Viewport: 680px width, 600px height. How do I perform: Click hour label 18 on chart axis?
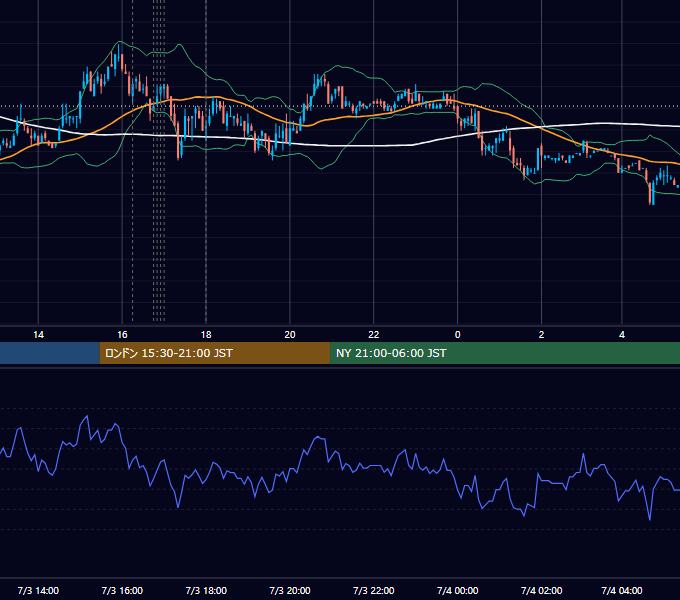(206, 335)
